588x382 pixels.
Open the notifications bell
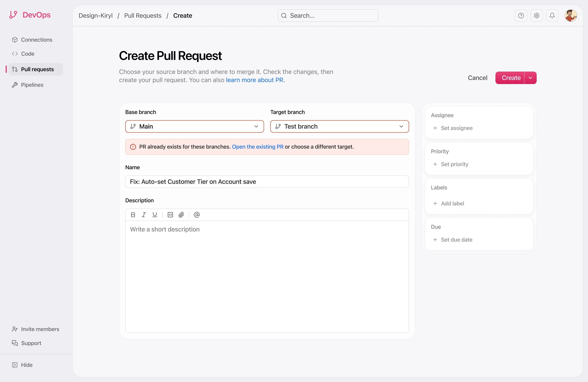(552, 16)
